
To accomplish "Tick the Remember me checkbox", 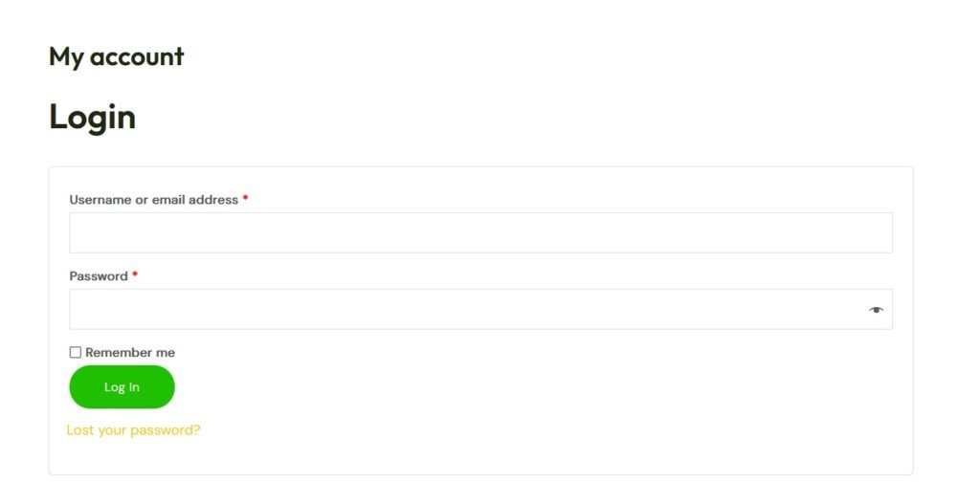I will tap(76, 353).
